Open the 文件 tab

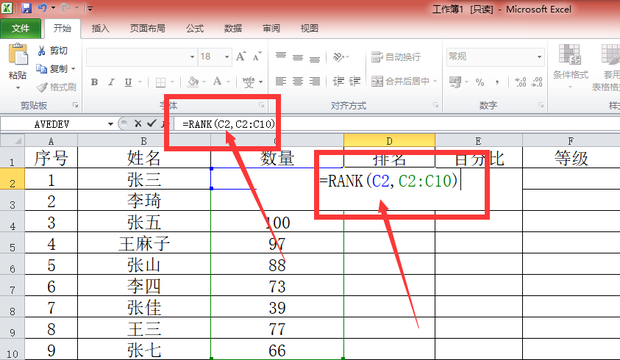[x=21, y=28]
